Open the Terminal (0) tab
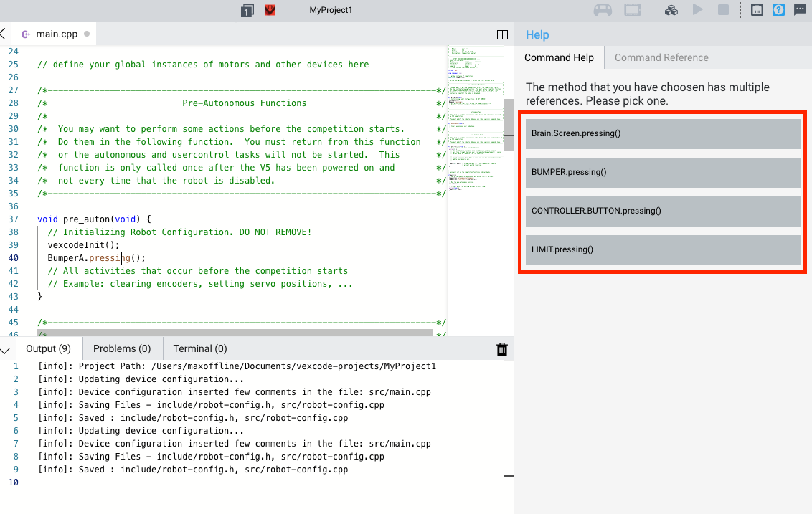The width and height of the screenshot is (812, 514). [199, 348]
